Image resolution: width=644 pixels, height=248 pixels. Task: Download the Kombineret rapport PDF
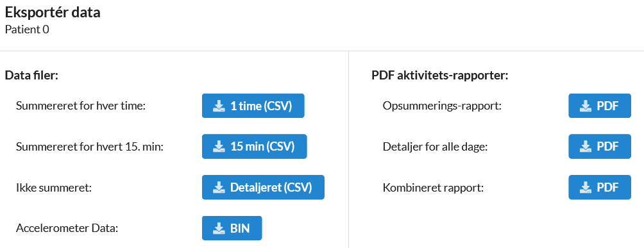(x=600, y=188)
